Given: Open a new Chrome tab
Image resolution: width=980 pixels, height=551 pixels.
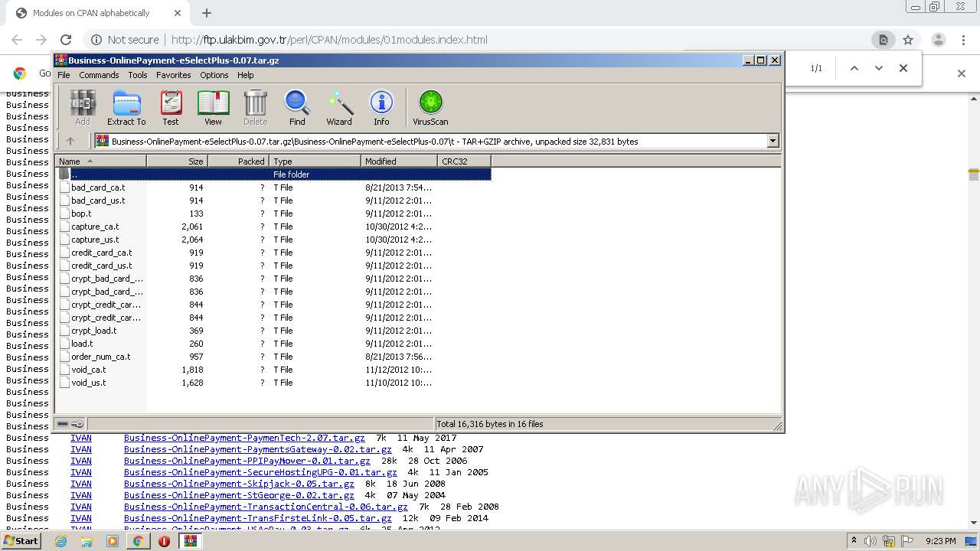Looking at the screenshot, I should point(207,13).
